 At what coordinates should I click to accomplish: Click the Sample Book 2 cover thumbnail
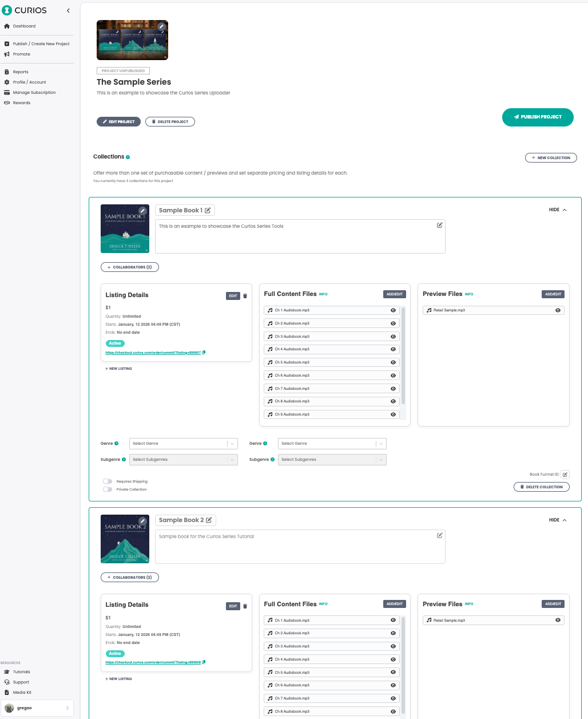pyautogui.click(x=125, y=539)
